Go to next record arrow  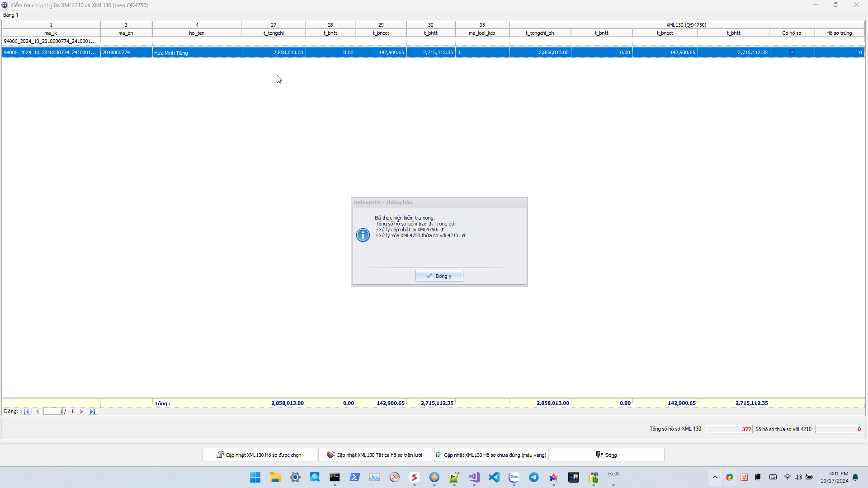(x=82, y=411)
